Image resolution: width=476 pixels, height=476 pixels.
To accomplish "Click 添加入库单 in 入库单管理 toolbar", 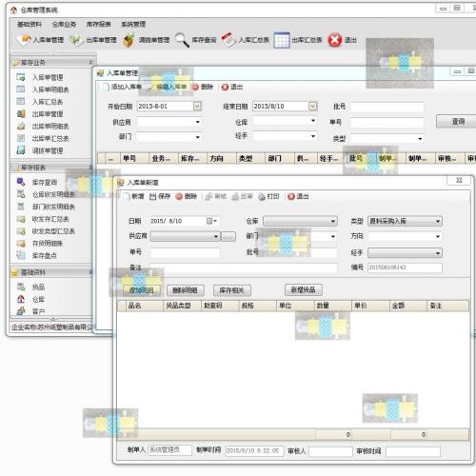I will (x=123, y=87).
